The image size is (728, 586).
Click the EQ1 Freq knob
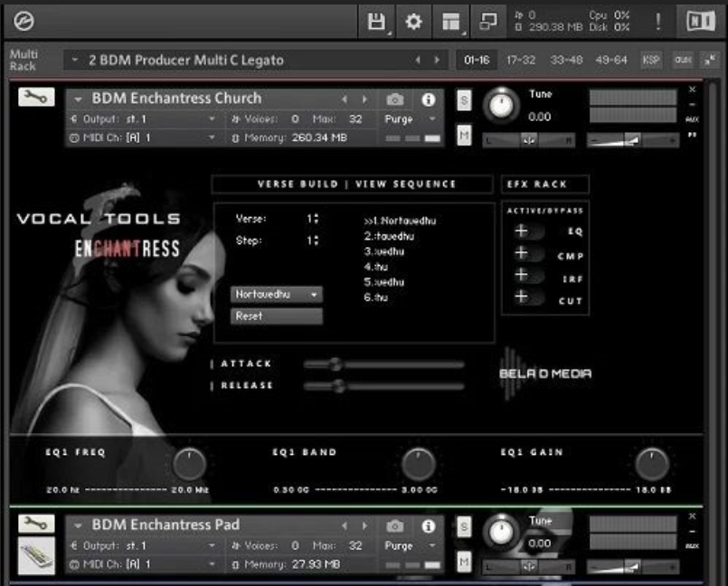(x=189, y=464)
